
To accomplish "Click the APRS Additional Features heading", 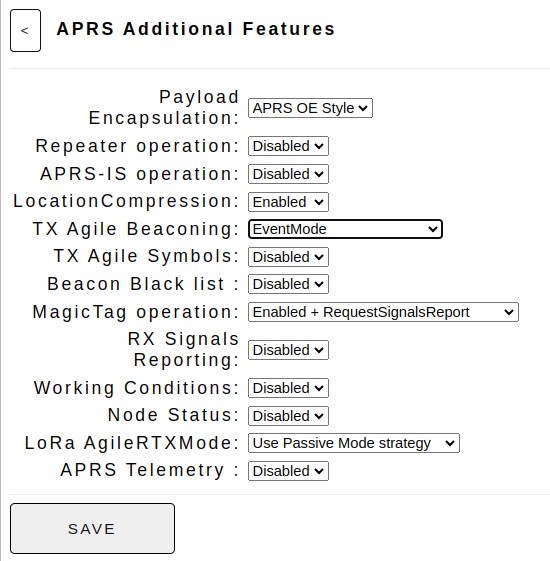I will [x=196, y=29].
